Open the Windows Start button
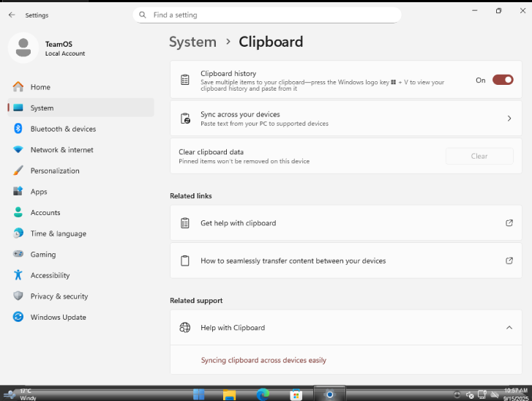This screenshot has height=401, width=532. tap(199, 394)
